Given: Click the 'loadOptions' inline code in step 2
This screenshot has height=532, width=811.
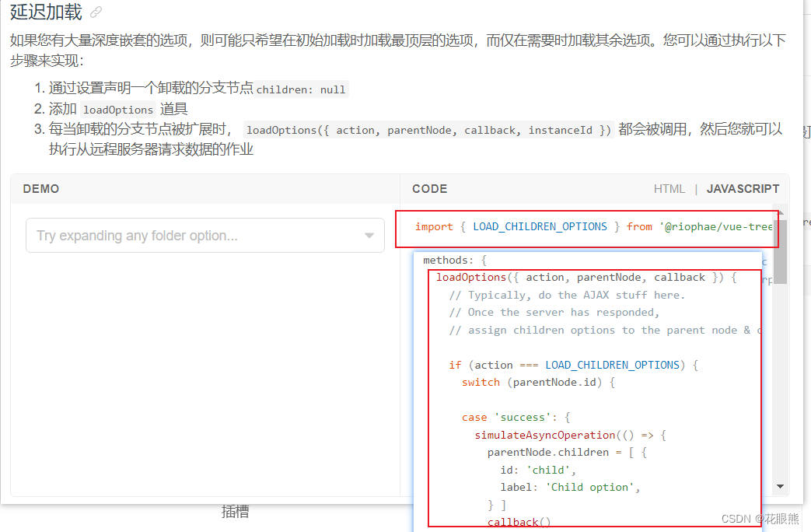Looking at the screenshot, I should pos(118,110).
